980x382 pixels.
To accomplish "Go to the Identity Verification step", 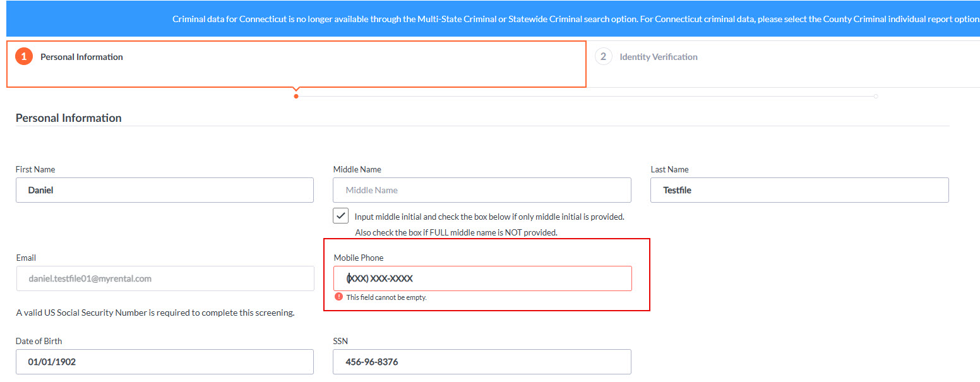I will (x=659, y=57).
